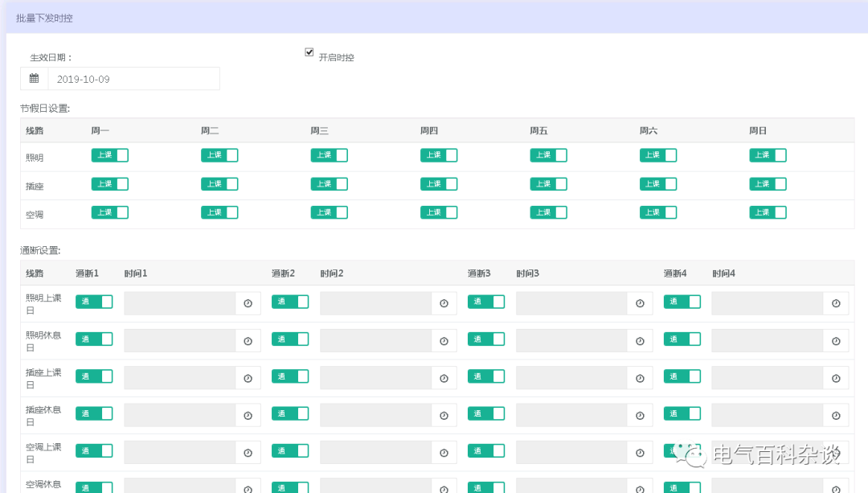Open clock picker for 插座休息日 时间4
This screenshot has height=493, width=868.
836,416
